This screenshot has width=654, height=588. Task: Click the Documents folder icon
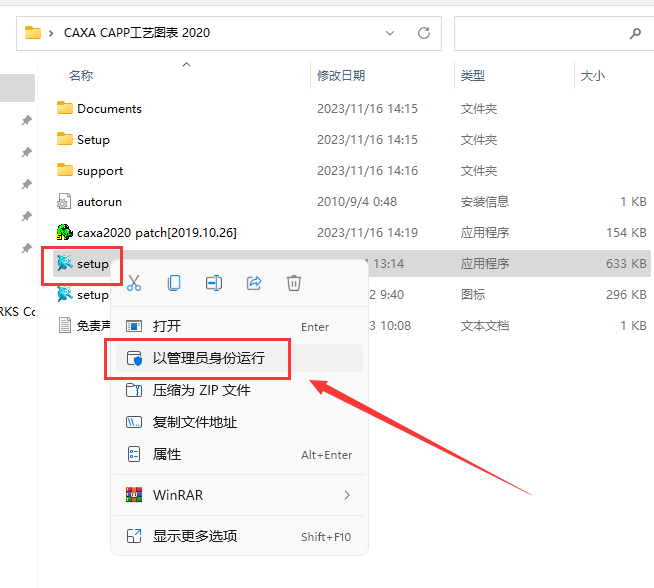(x=65, y=108)
